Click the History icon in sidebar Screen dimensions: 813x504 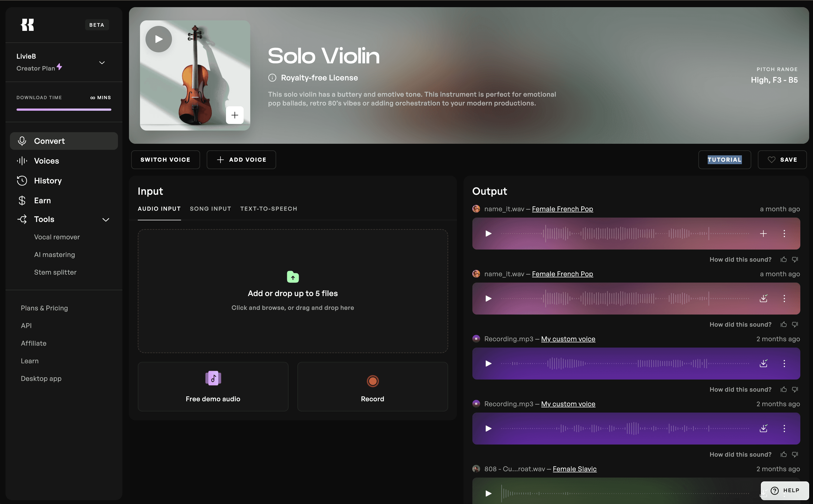21,181
